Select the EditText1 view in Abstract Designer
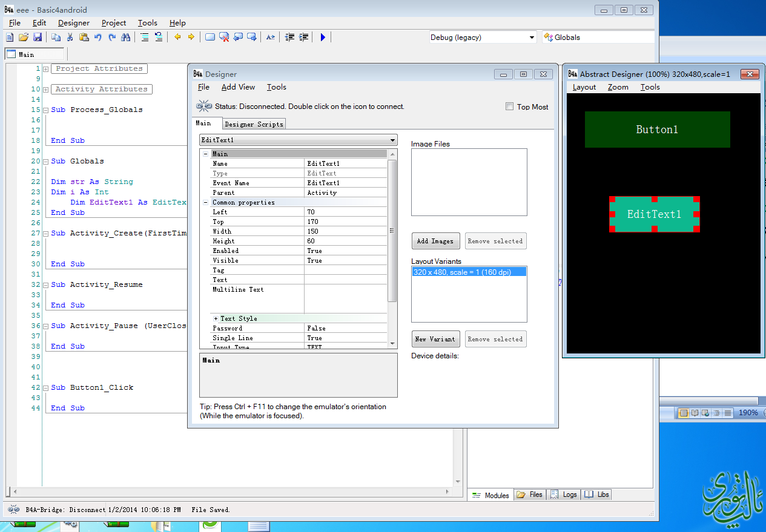 pos(654,214)
